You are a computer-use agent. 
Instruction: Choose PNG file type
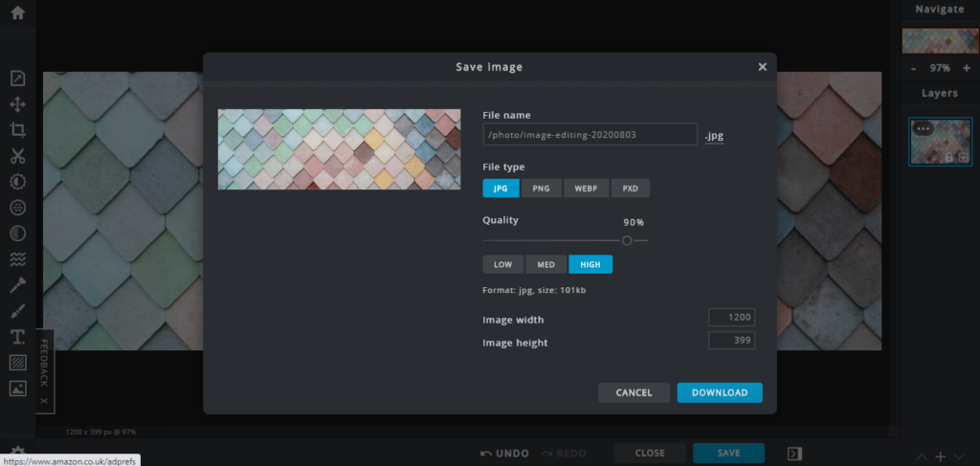(541, 189)
